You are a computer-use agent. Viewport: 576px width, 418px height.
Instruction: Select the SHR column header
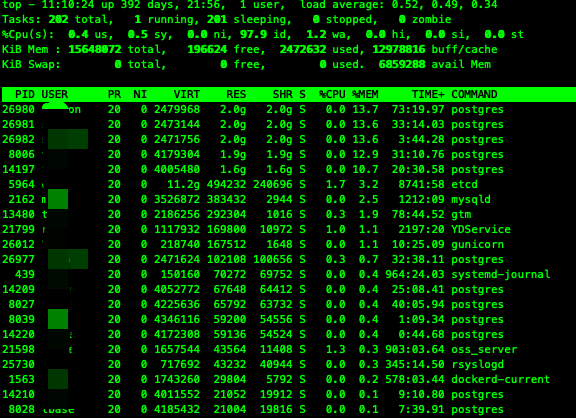click(x=282, y=94)
